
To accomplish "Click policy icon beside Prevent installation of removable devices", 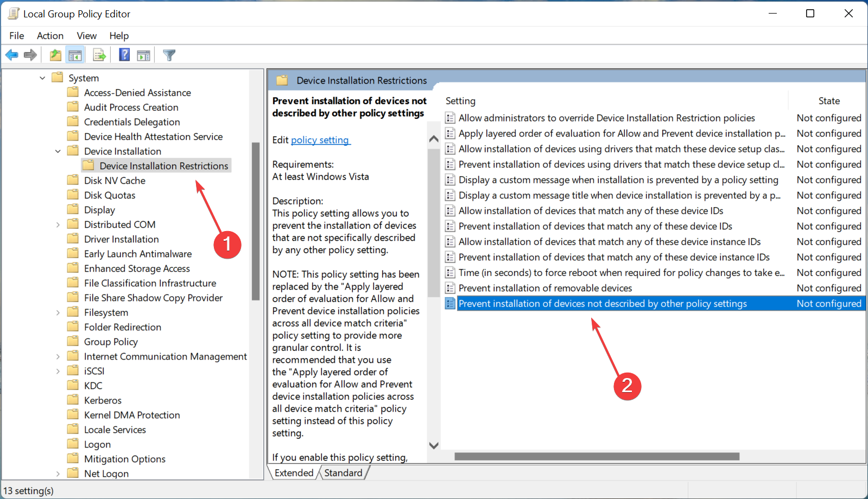I will (450, 288).
